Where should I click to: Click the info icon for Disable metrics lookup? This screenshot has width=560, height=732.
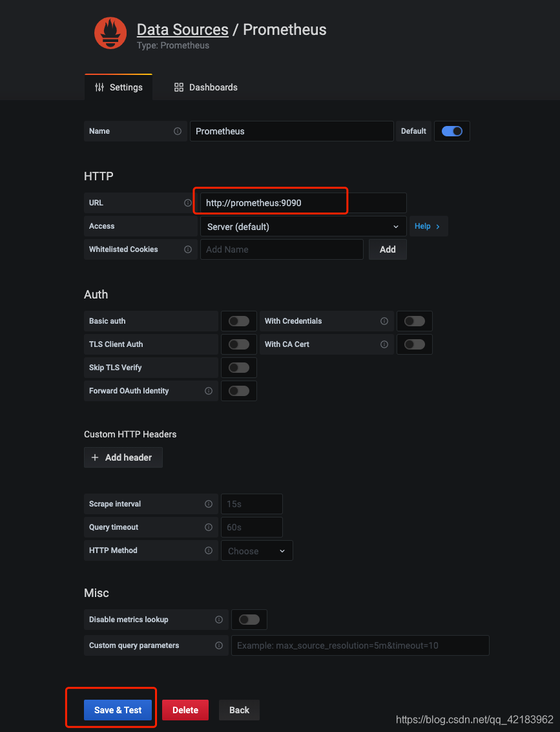click(219, 620)
